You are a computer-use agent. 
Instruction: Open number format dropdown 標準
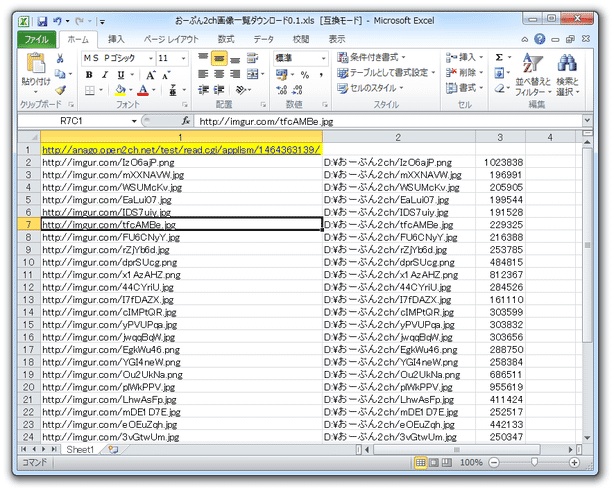324,58
